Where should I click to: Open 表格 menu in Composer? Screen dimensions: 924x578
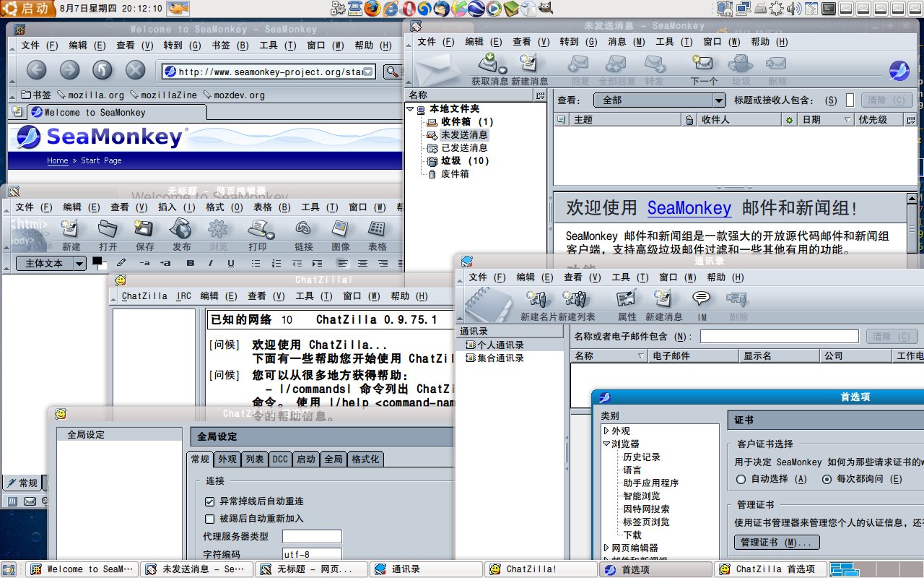point(272,207)
